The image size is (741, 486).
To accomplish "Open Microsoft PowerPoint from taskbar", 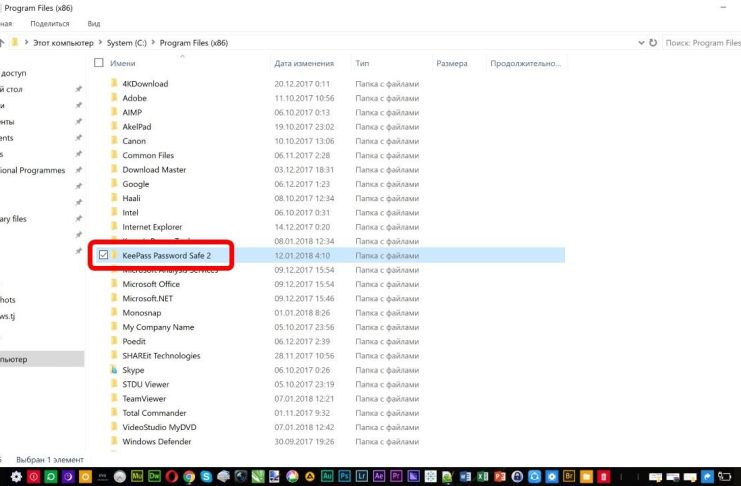I will point(500,477).
